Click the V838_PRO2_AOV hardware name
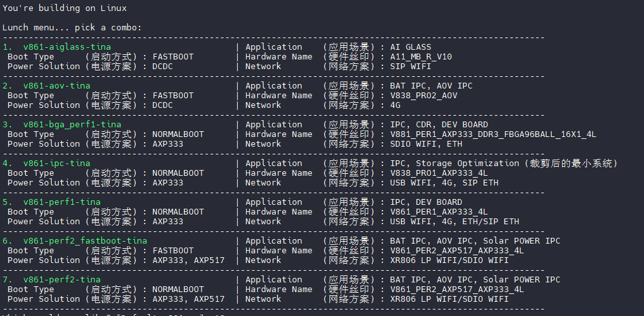Viewport: 644px width, 316px height. click(x=423, y=96)
